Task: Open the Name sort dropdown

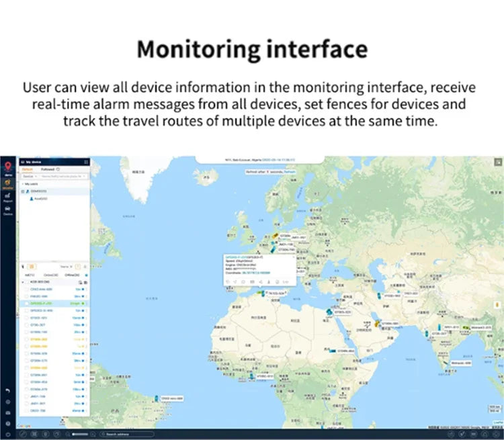Action: [x=67, y=267]
